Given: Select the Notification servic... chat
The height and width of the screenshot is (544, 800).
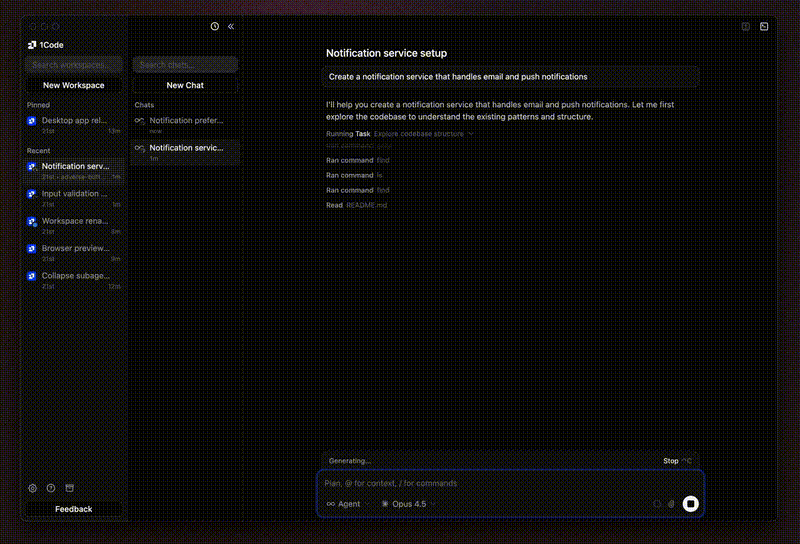Looking at the screenshot, I should coord(185,152).
